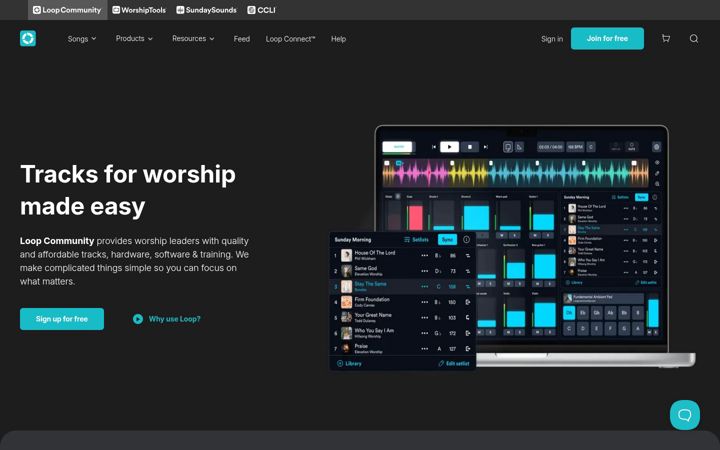Go to the Feed page

(x=242, y=39)
